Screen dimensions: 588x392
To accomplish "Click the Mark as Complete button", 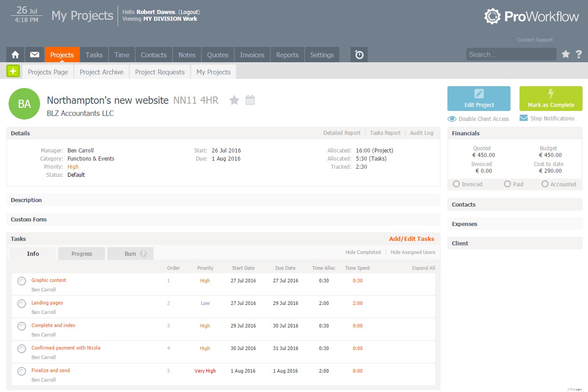I will [551, 98].
